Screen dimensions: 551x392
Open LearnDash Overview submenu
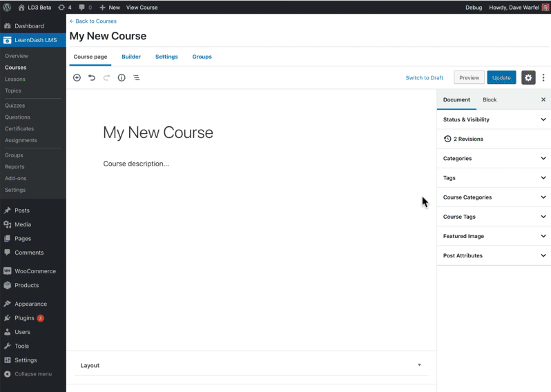[17, 56]
